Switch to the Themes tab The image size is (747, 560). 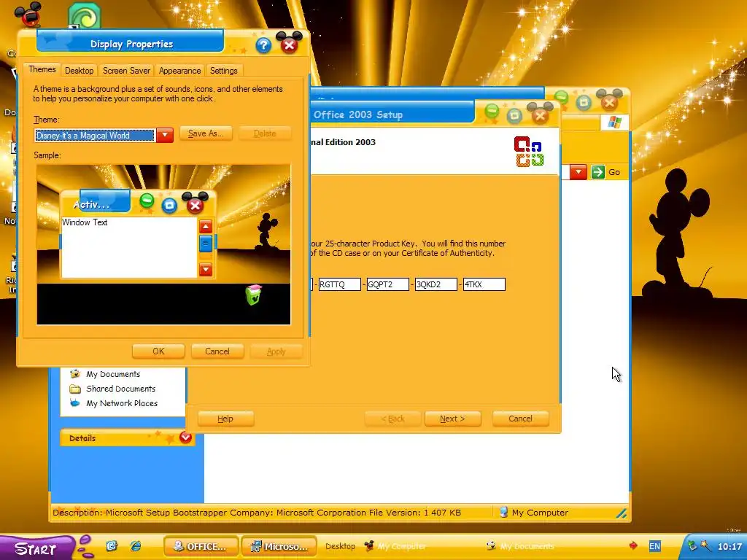[42, 69]
